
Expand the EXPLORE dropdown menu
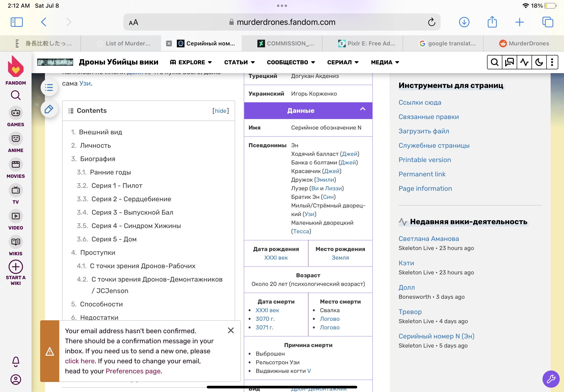tap(191, 62)
